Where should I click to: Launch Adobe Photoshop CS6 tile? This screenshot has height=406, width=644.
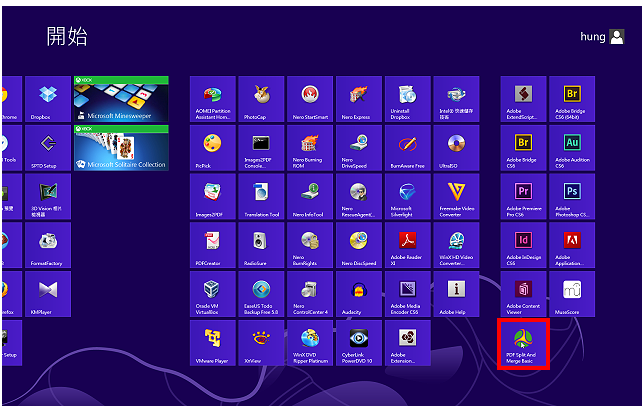pyautogui.click(x=572, y=197)
